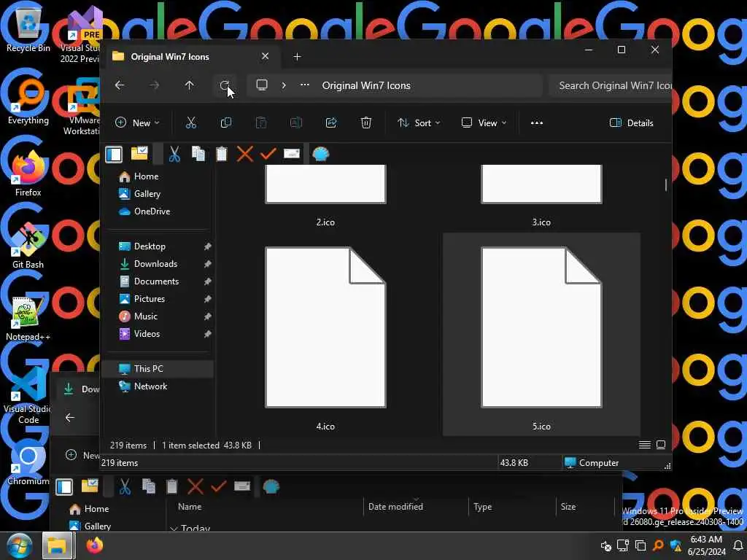The width and height of the screenshot is (747, 560).
Task: Click the orange X in background Downloads window
Action: (196, 486)
